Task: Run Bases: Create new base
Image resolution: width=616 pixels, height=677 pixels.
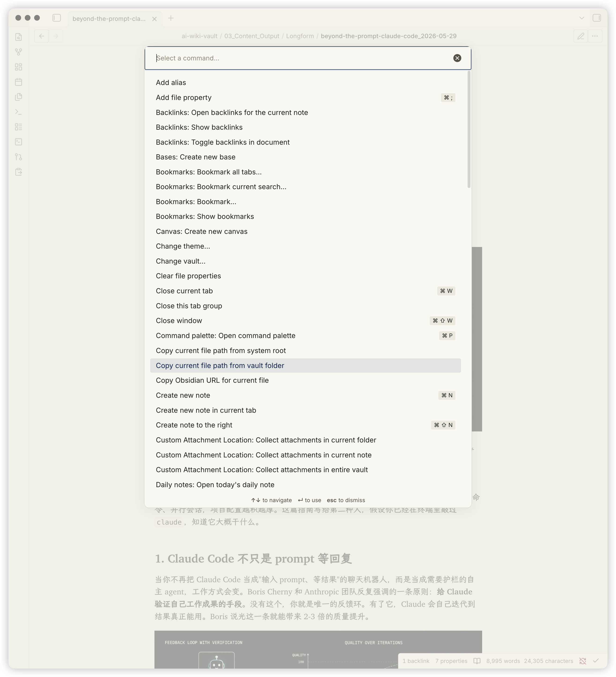Action: (x=305, y=157)
